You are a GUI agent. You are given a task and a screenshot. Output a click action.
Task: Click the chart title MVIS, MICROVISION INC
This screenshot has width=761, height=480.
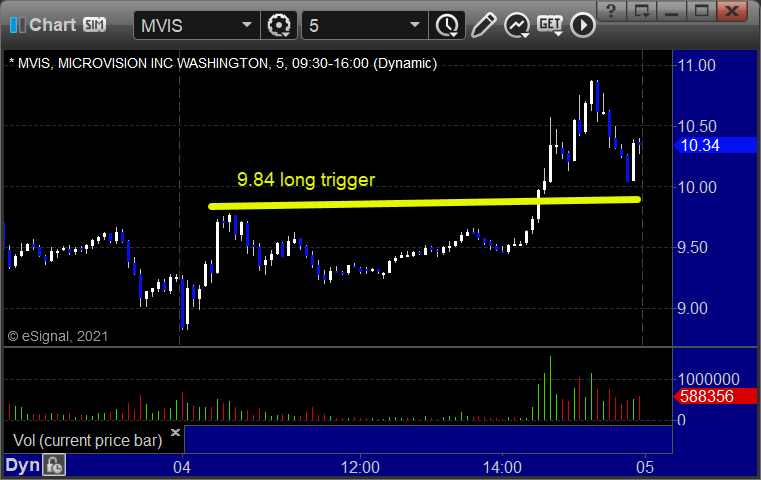pyautogui.click(x=223, y=64)
